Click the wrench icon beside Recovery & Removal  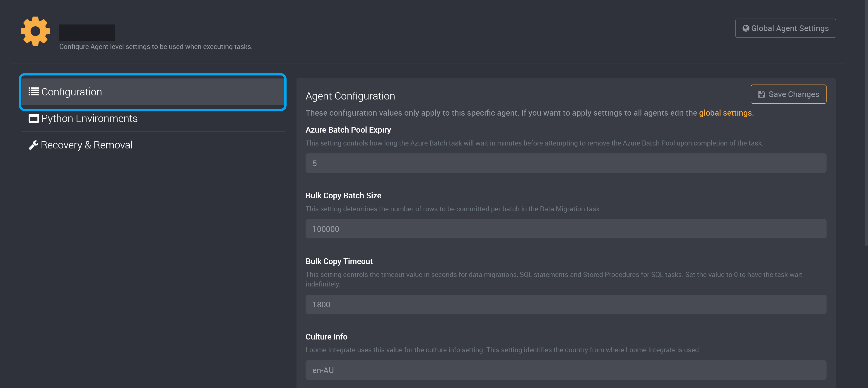33,145
